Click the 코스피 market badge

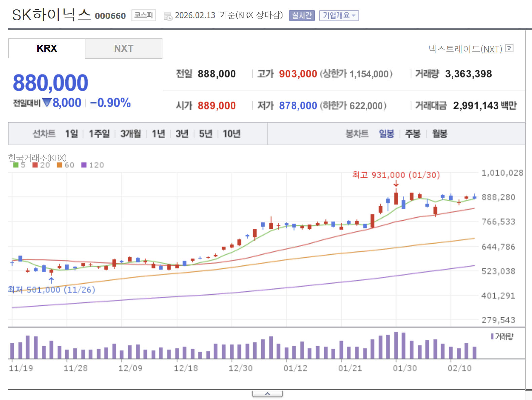pyautogui.click(x=144, y=15)
